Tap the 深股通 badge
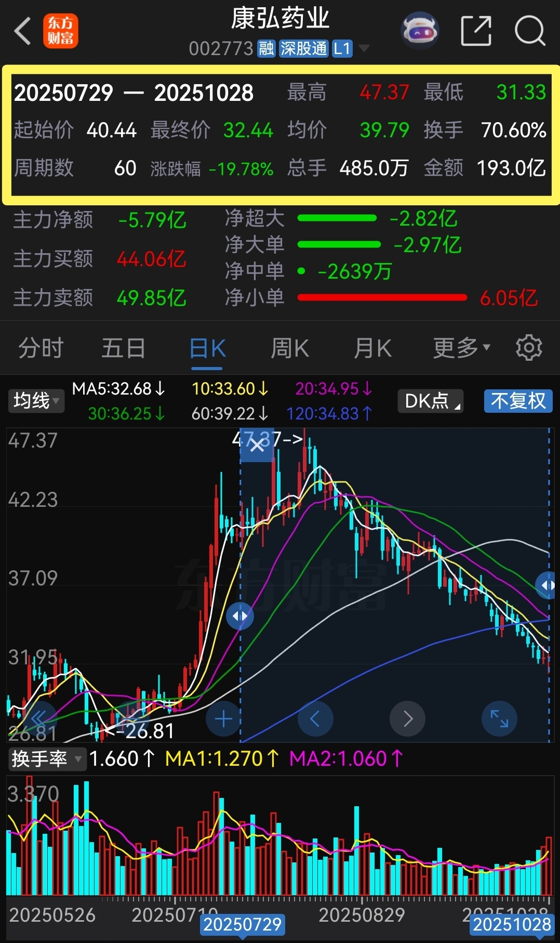This screenshot has height=943, width=560. (304, 49)
